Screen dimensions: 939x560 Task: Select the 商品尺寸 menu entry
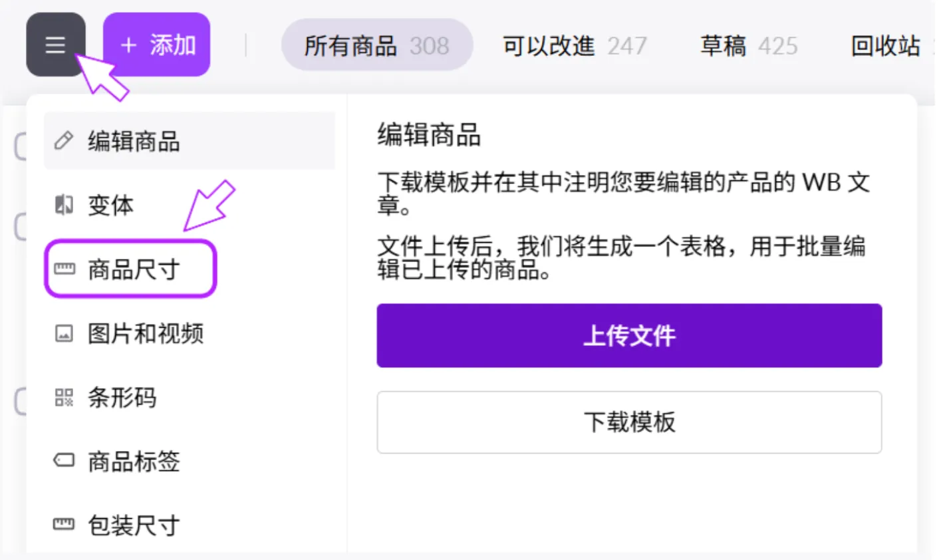click(130, 269)
